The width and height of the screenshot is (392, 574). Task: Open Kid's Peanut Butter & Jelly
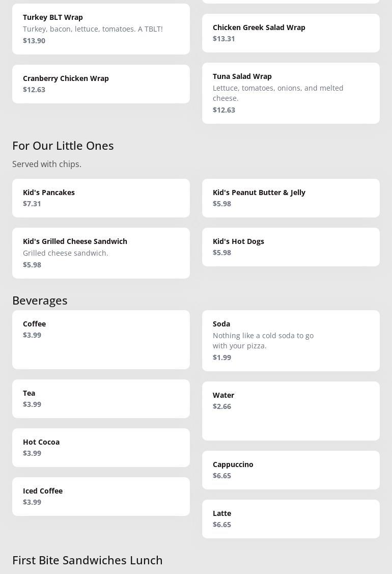(x=291, y=198)
